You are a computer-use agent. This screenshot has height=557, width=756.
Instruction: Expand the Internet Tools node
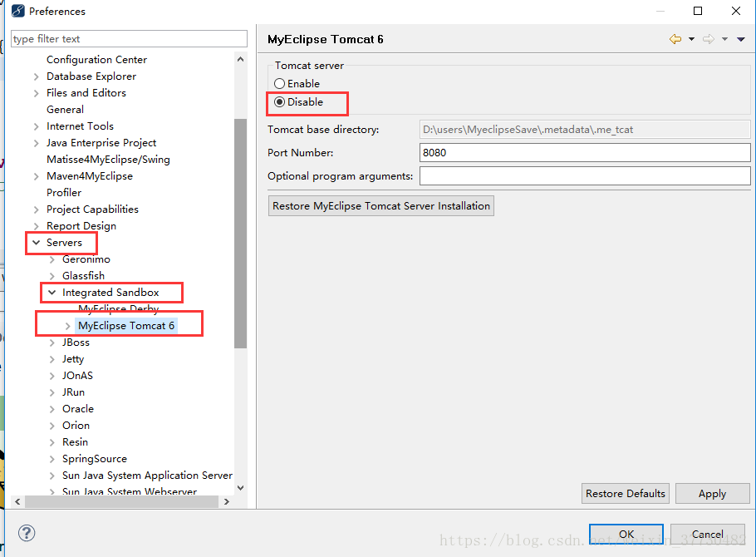37,126
